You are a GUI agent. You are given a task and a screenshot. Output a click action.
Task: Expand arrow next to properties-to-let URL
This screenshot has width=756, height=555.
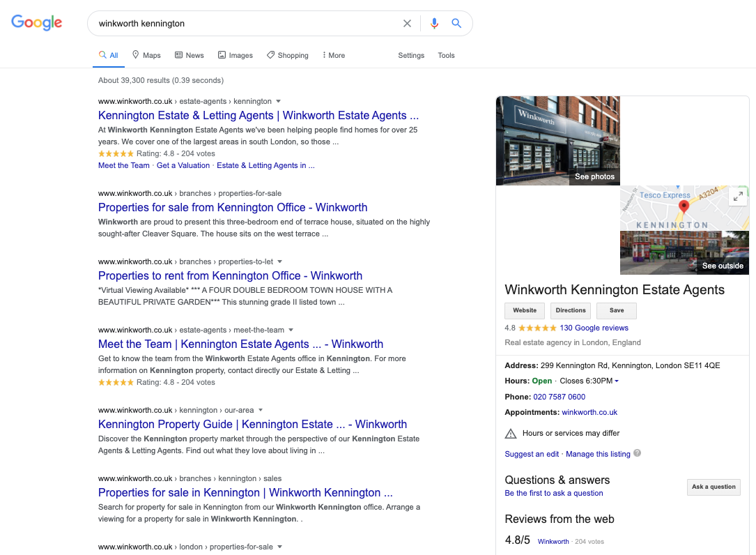point(279,261)
